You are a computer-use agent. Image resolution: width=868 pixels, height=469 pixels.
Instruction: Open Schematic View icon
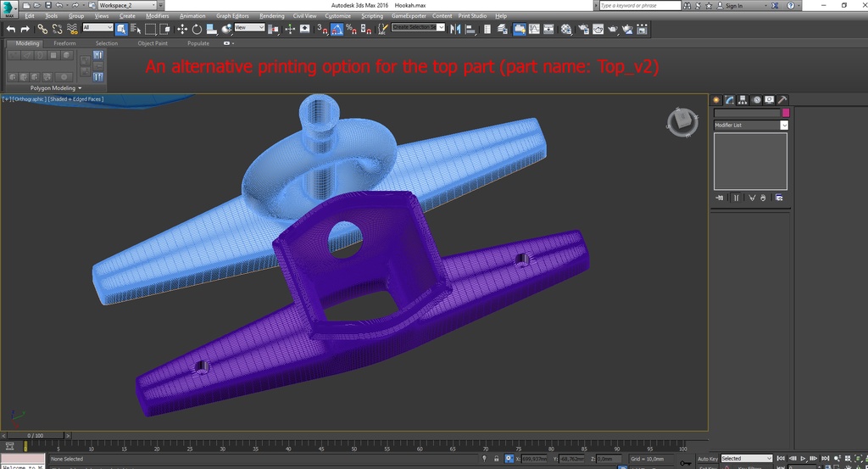(548, 30)
